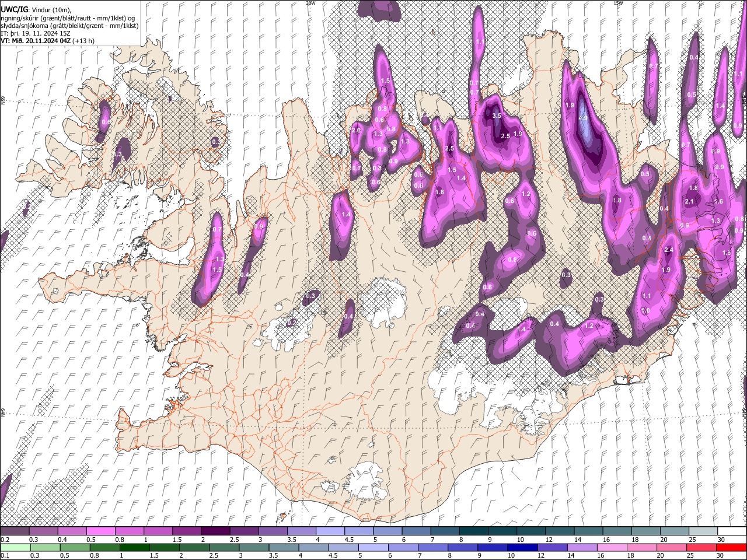This screenshot has height=560, width=747.
Task: Click the light gray 25–30 snow scale swatch
Action: pyautogui.click(x=702, y=531)
